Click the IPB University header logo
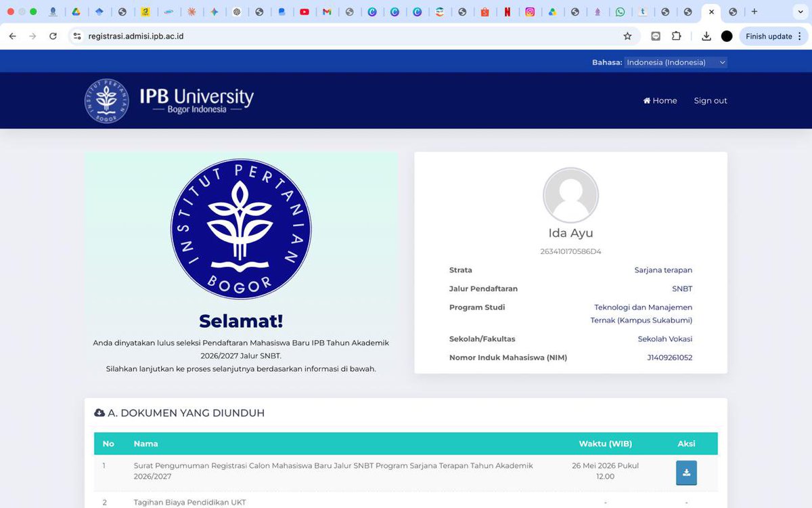 169,100
